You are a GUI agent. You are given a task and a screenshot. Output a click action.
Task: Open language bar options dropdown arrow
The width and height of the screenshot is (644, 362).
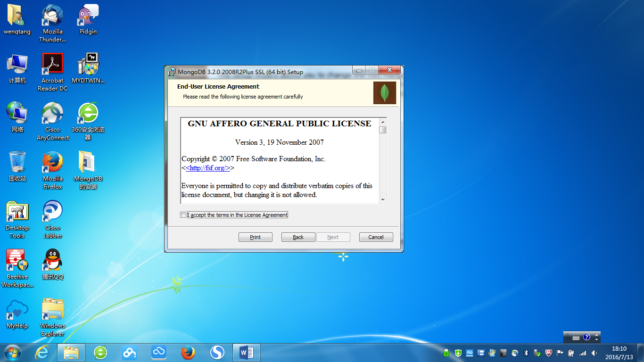point(596,339)
